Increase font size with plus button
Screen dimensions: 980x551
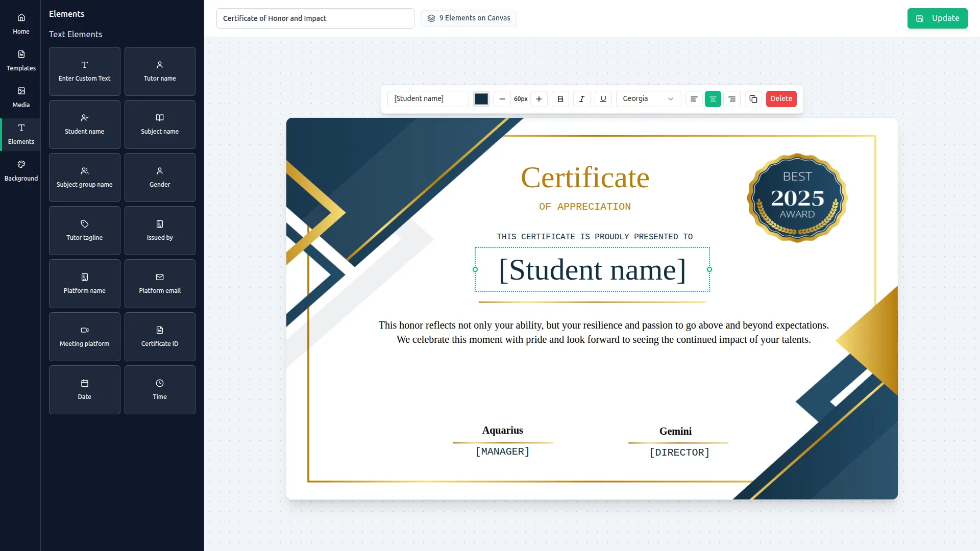coord(539,99)
